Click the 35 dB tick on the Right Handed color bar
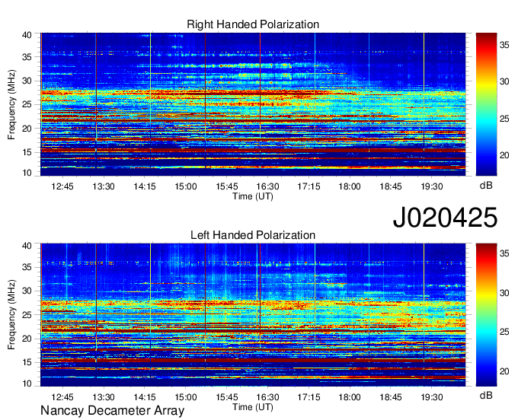518x420 pixels. [x=504, y=45]
